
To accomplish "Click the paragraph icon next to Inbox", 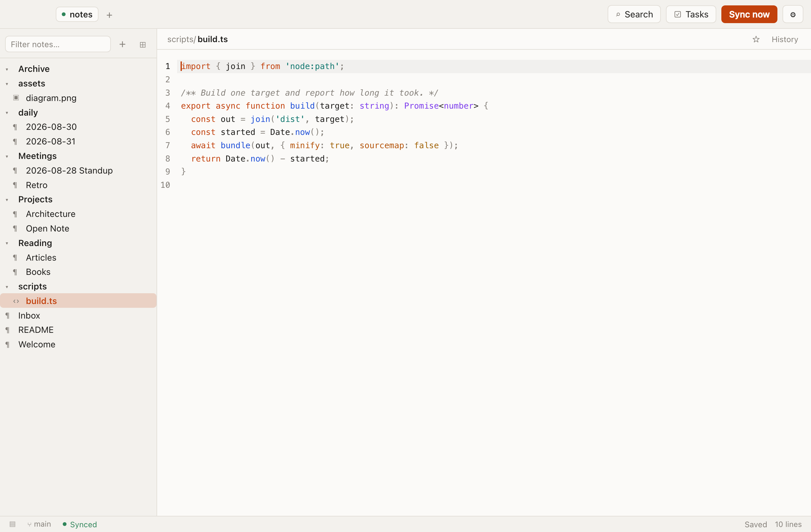I will (8, 316).
